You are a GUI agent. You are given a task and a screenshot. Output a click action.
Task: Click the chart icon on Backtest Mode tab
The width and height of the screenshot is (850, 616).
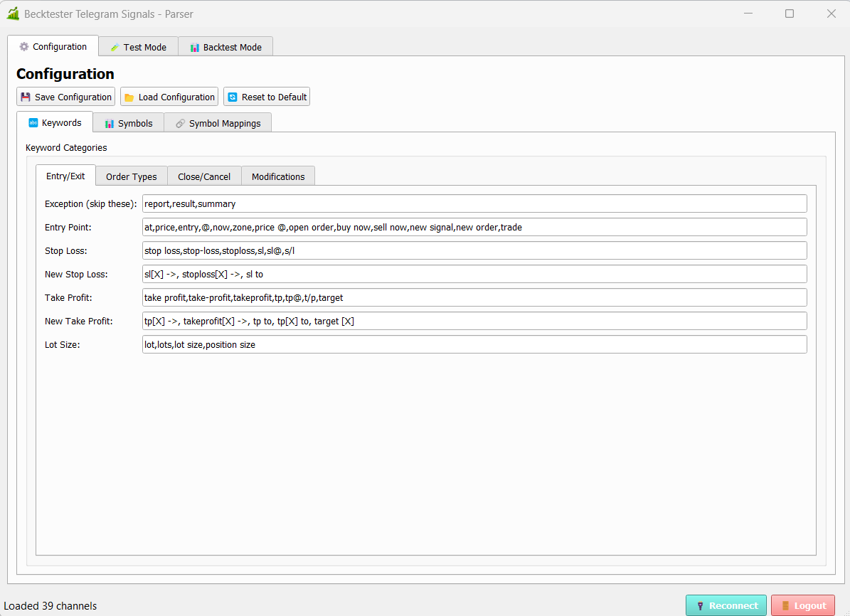point(195,47)
